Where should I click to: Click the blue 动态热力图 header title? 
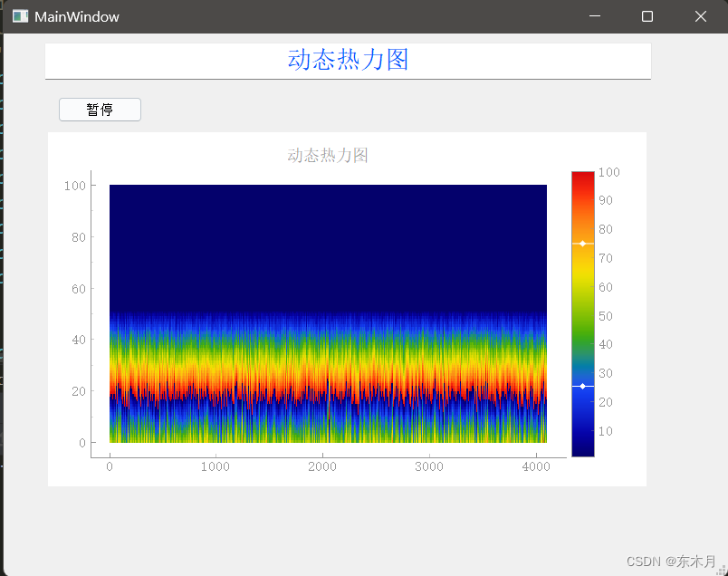coord(349,60)
